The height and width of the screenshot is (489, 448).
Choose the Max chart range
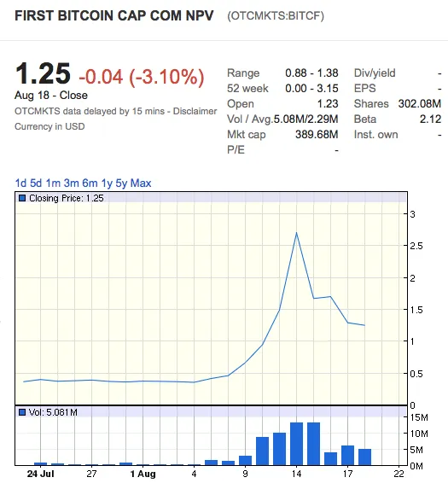(x=141, y=183)
